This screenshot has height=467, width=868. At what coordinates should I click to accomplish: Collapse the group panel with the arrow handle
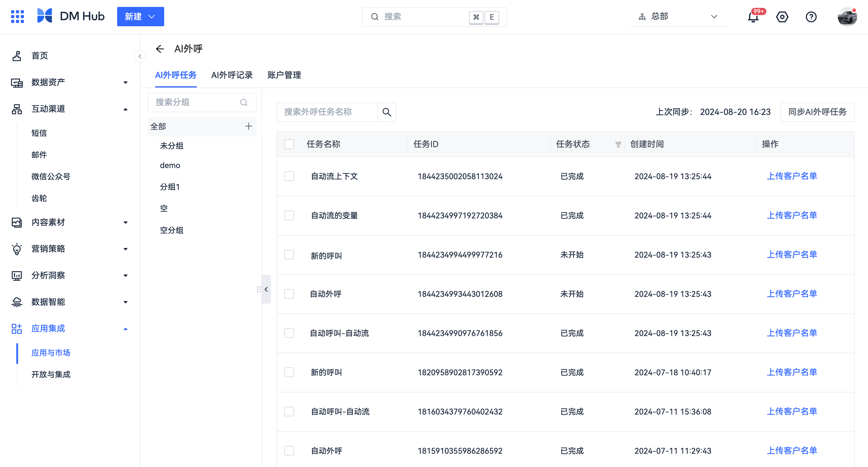click(x=266, y=289)
